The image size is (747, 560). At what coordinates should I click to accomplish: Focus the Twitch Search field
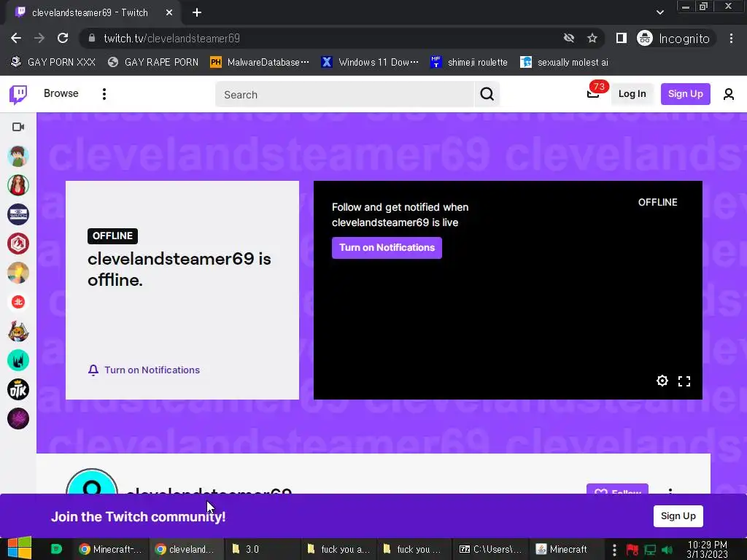pyautogui.click(x=344, y=94)
